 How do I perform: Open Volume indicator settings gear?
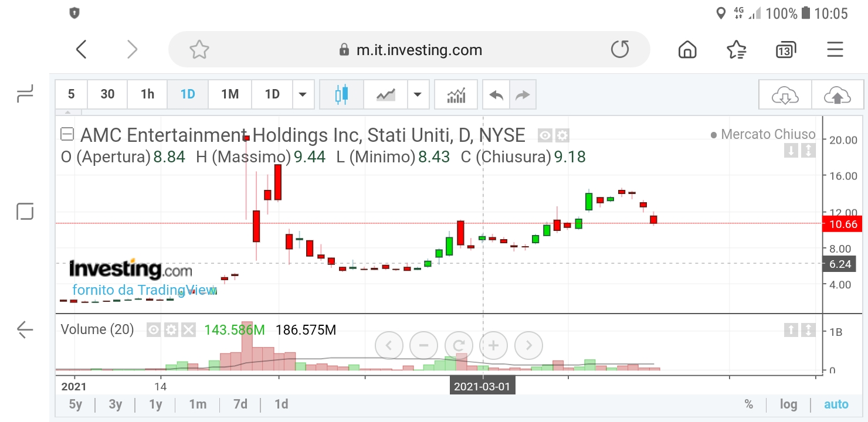pos(171,330)
